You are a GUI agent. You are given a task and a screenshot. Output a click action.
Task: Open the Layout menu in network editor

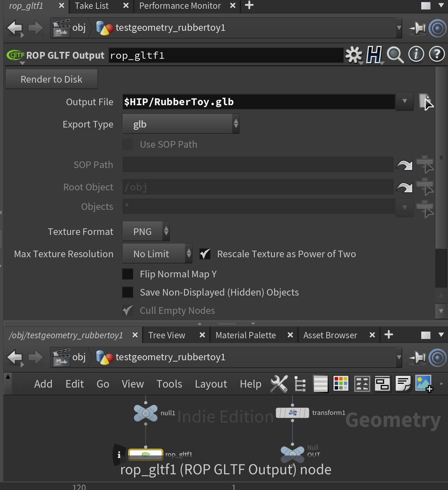[x=211, y=384]
